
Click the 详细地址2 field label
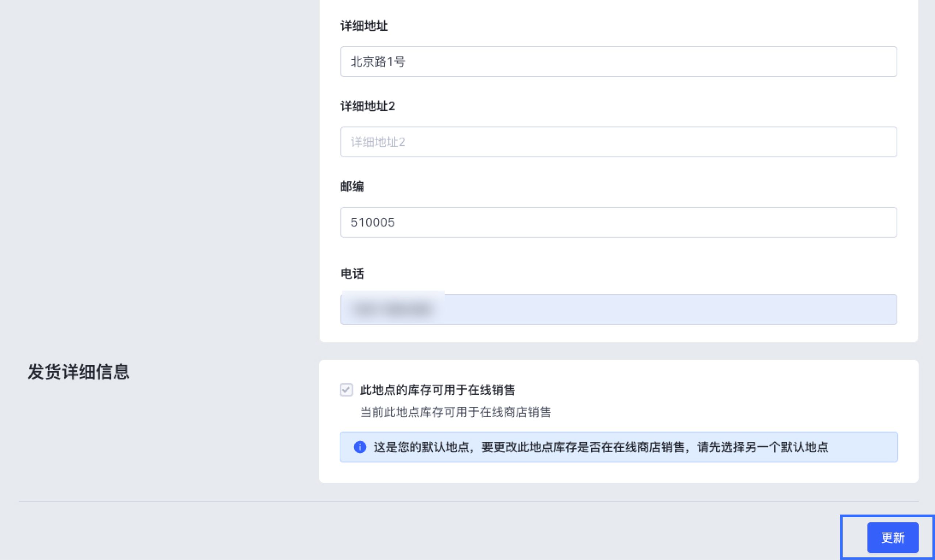[368, 107]
